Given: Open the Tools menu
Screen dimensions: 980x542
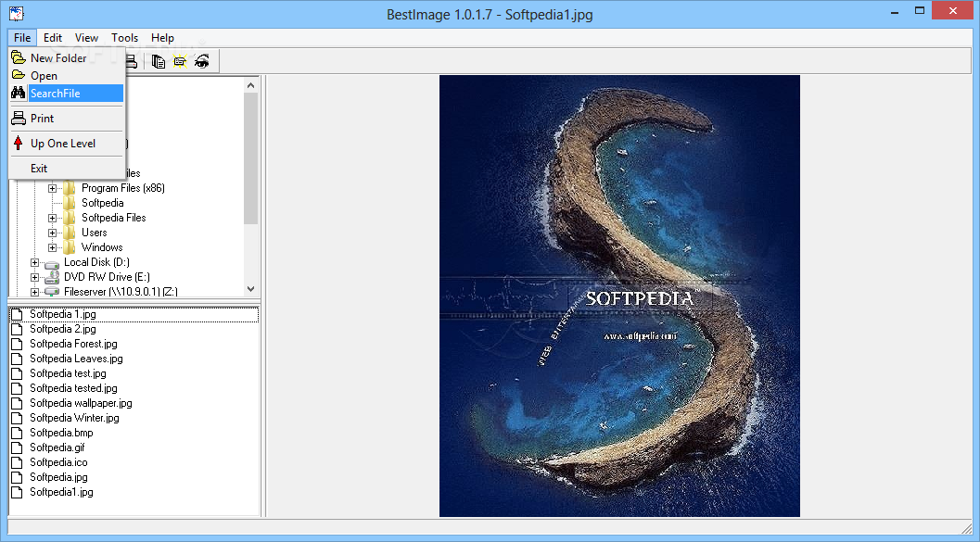Looking at the screenshot, I should (124, 37).
